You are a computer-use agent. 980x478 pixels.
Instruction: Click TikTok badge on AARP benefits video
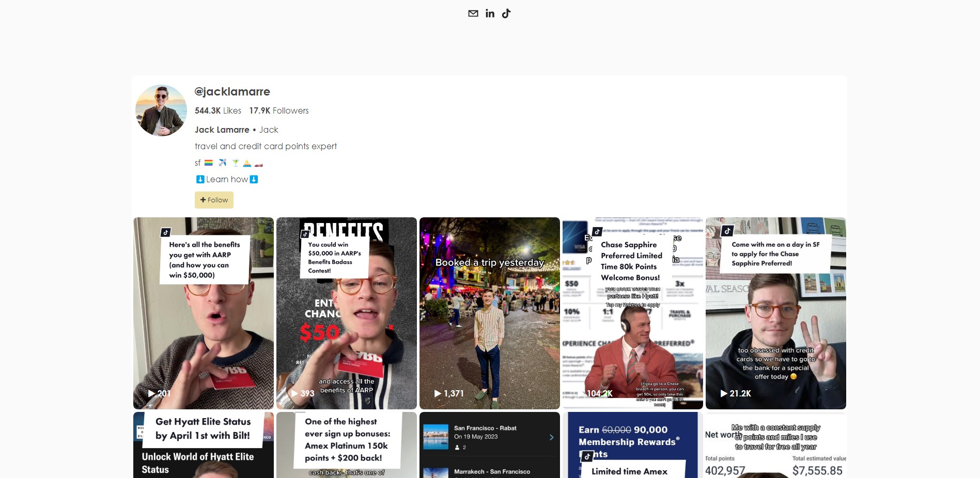[166, 232]
